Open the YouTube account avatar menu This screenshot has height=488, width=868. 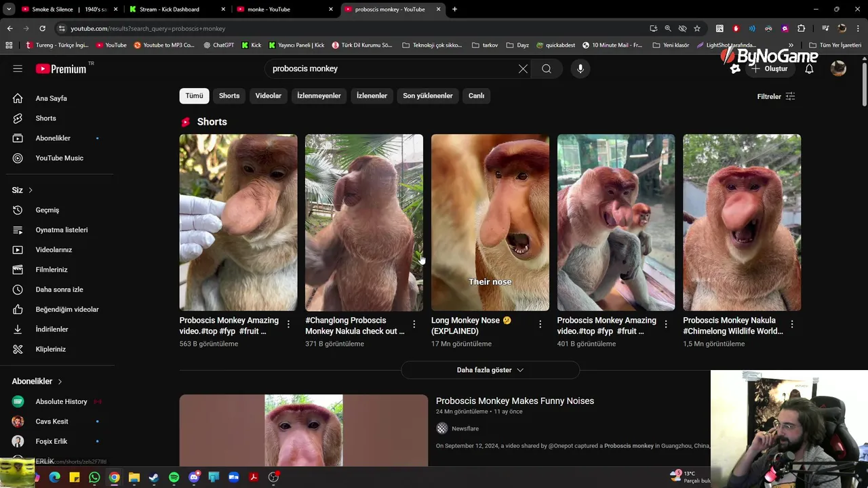pos(839,68)
